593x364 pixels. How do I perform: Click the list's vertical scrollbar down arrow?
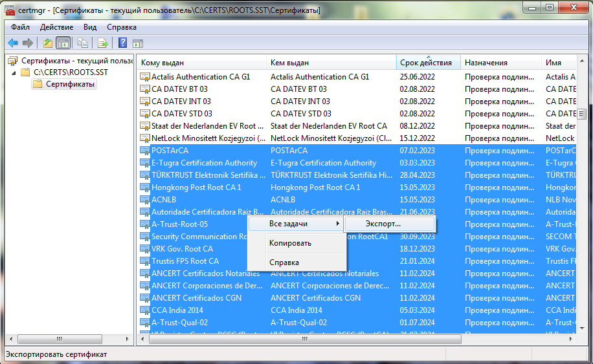[x=581, y=328]
